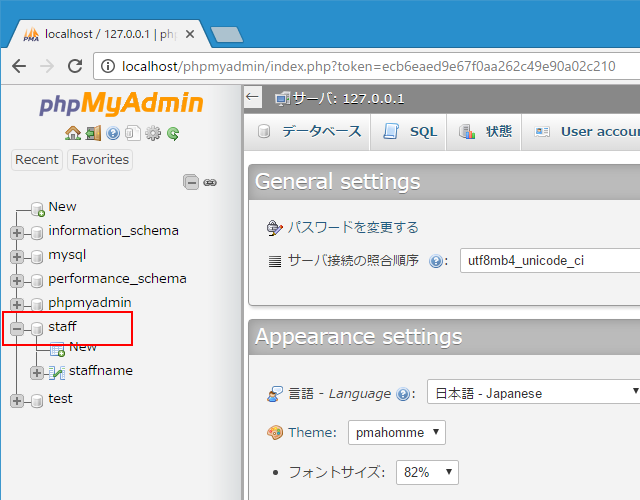Open the Theme dropdown showing pmahomme
The width and height of the screenshot is (640, 500).
pos(397,432)
